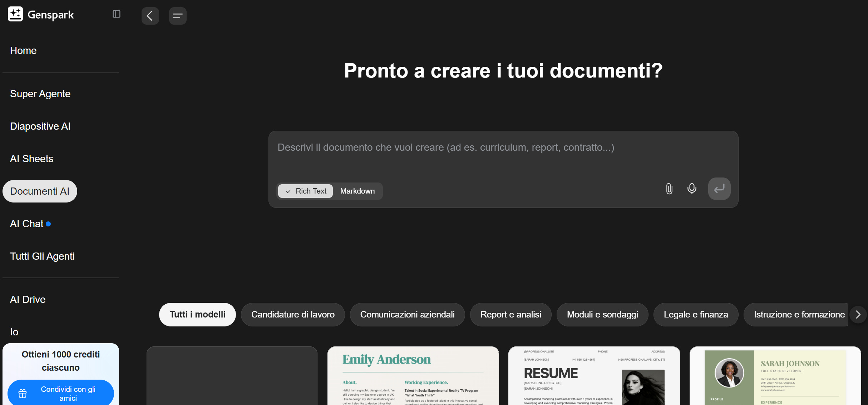Click the gift icon in share banner
The height and width of the screenshot is (405, 868).
(23, 393)
